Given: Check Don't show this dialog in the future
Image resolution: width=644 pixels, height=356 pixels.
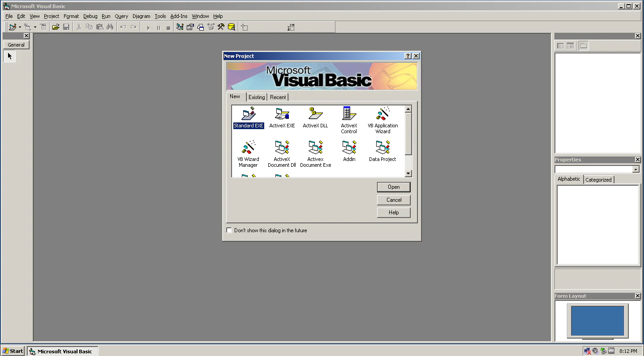Looking at the screenshot, I should pyautogui.click(x=229, y=230).
